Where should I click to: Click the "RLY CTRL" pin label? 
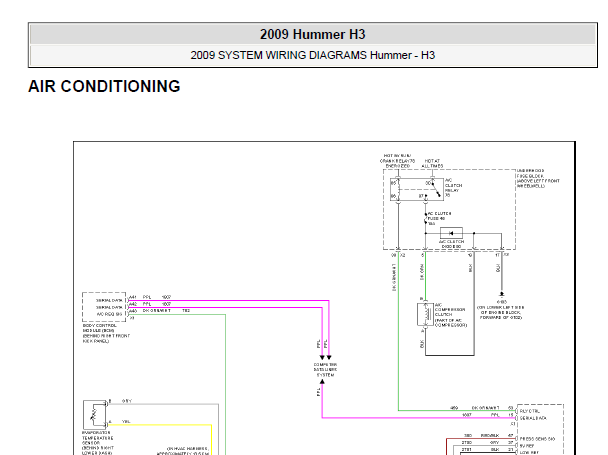529,411
